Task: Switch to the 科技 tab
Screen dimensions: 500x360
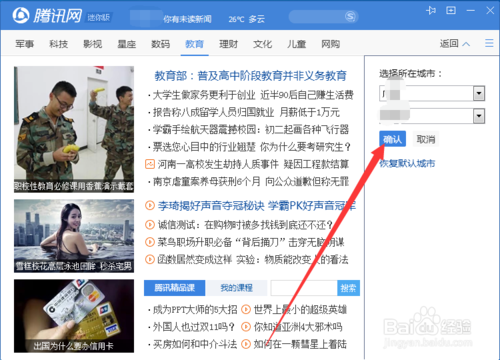Action: (58, 44)
